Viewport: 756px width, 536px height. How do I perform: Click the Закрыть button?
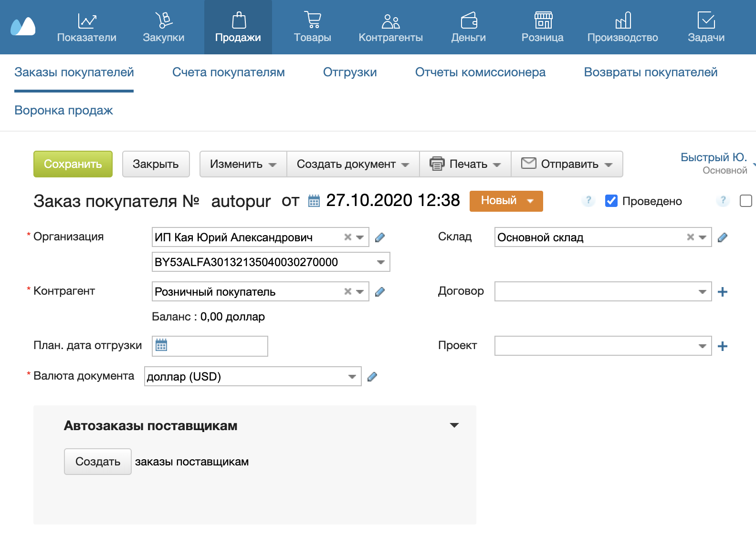[156, 164]
